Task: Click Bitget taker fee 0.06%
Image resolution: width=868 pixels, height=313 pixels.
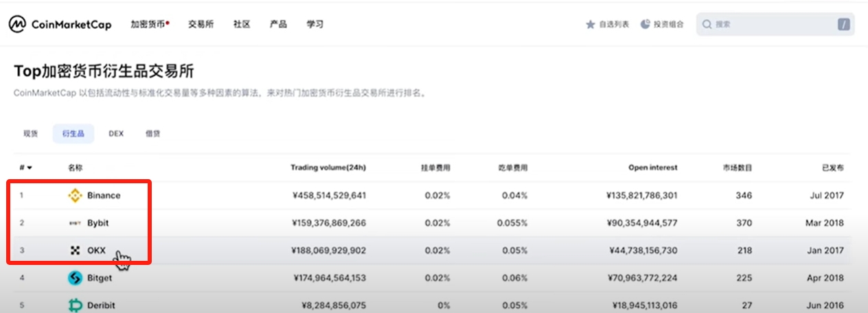Action: [x=514, y=278]
